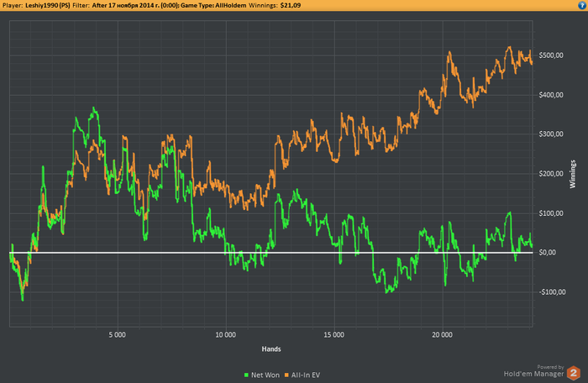Click the $200,00 axis label
Screen dimensions: 588x383
(x=551, y=174)
